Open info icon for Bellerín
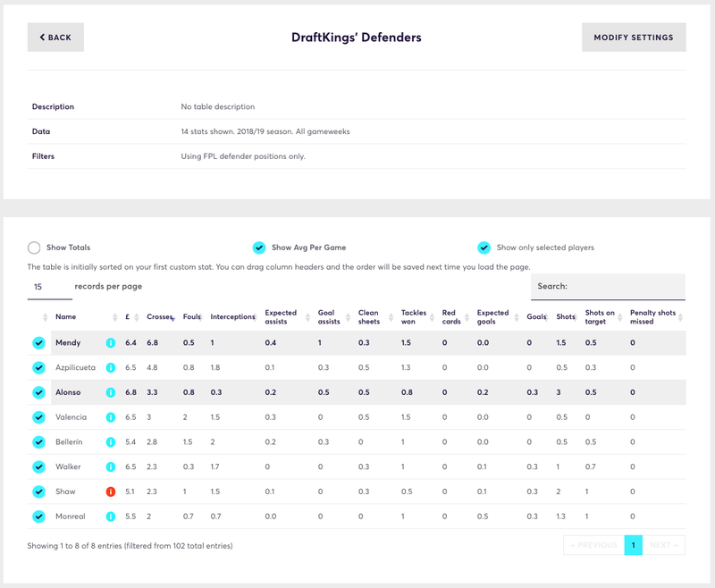715x588 pixels. point(110,442)
